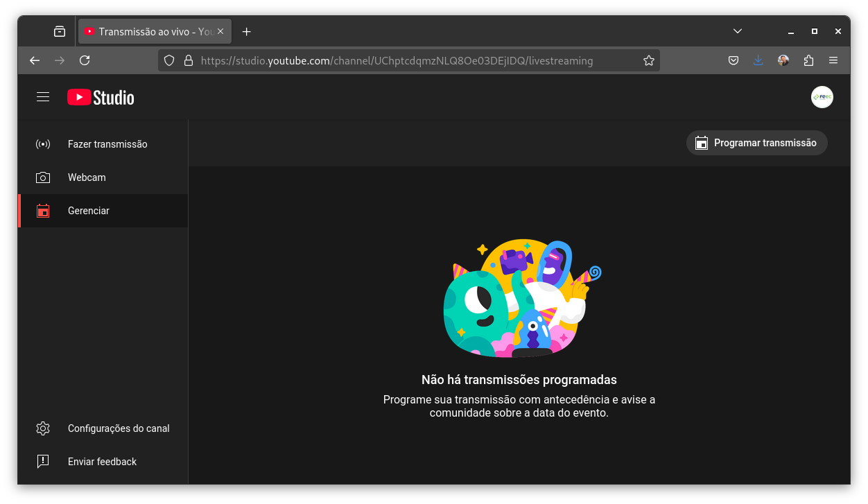Open the Firefox application menu
The width and height of the screenshot is (868, 504).
833,60
